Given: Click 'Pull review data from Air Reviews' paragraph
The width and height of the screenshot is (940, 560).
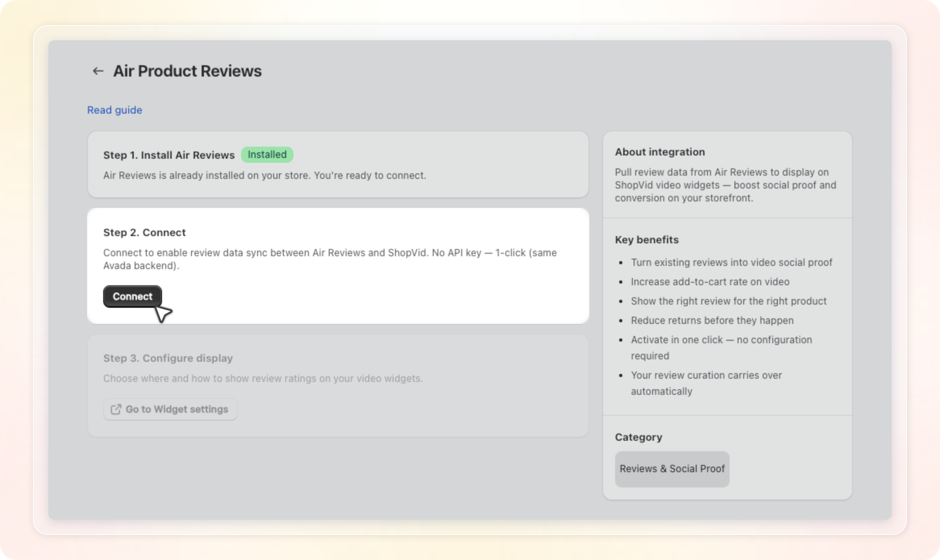Looking at the screenshot, I should [725, 185].
